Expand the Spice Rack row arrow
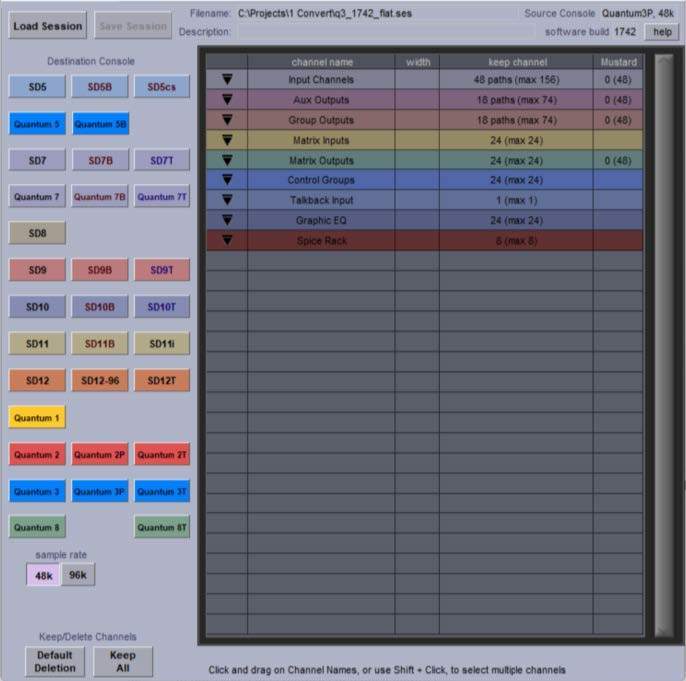The width and height of the screenshot is (686, 681). [227, 240]
